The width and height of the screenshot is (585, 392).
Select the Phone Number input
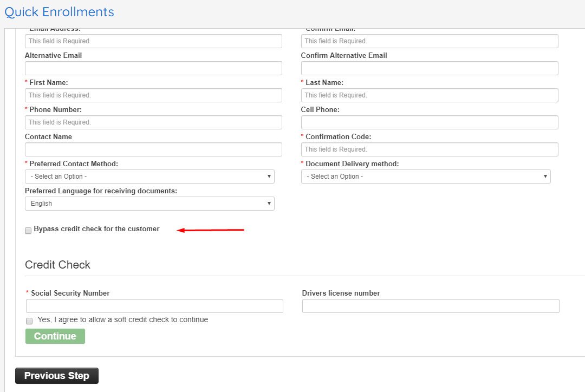153,122
